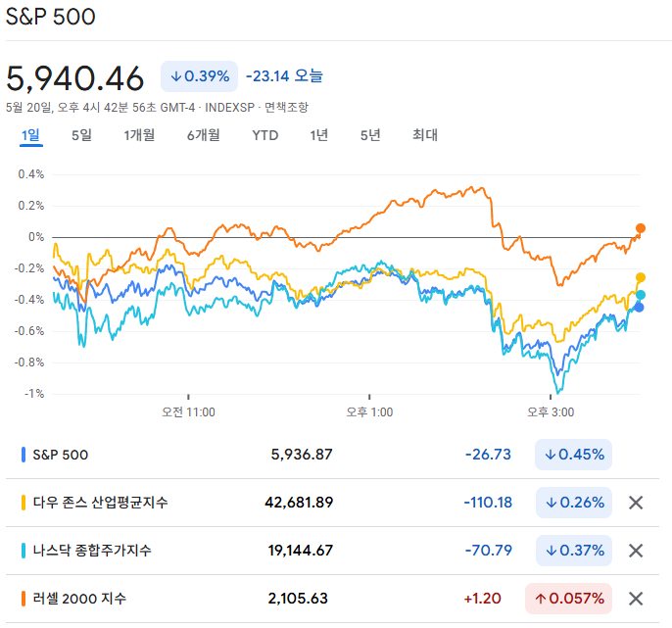The image size is (672, 628).
Task: Remove 러셀 2000 지수 comparison
Action: 636,599
